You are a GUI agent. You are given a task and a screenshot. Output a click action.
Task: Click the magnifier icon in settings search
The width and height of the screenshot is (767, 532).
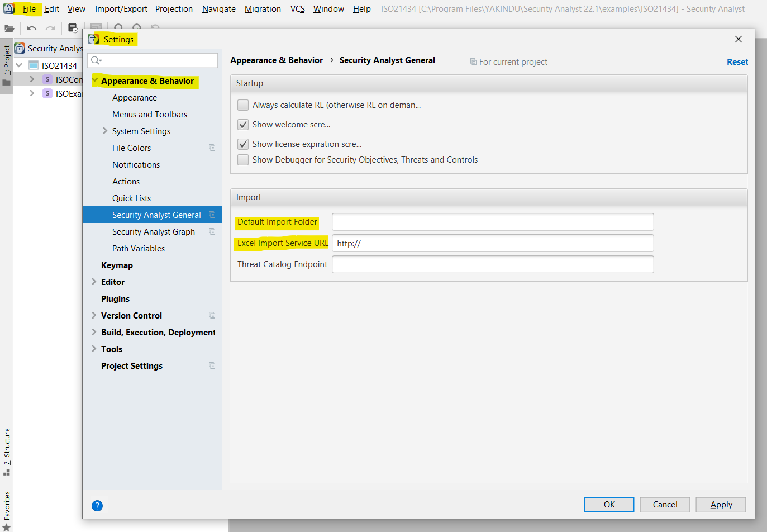[96, 60]
